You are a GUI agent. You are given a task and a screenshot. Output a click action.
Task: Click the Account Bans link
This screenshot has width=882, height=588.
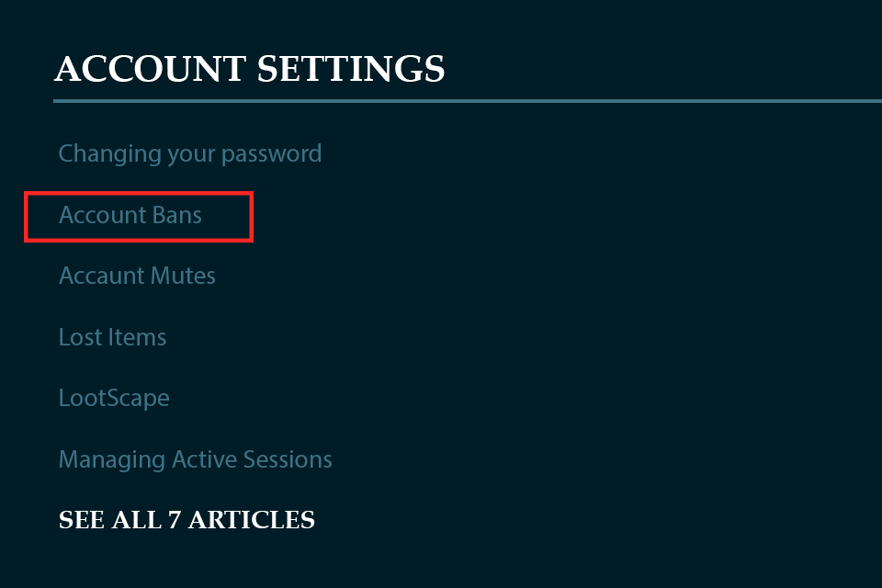point(130,216)
